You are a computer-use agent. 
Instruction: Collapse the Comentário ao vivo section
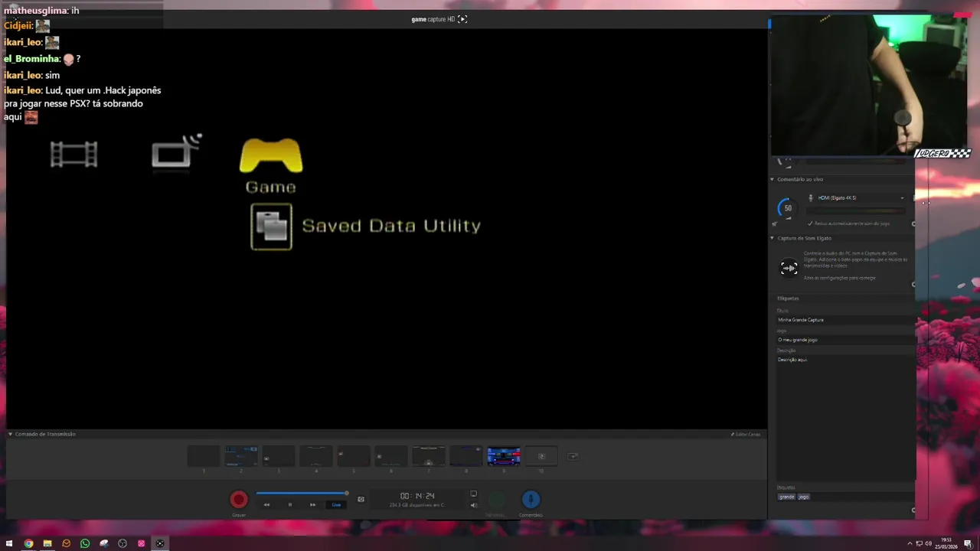pos(773,179)
